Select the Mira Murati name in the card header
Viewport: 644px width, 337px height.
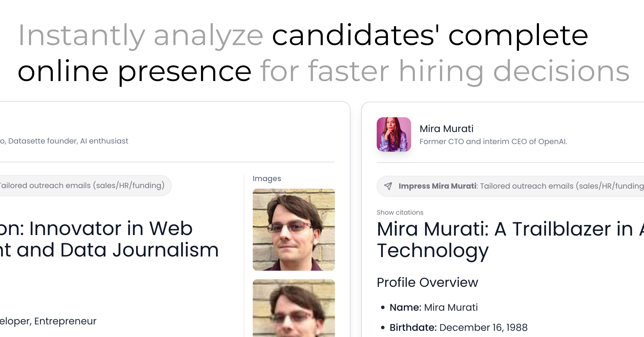tap(446, 129)
